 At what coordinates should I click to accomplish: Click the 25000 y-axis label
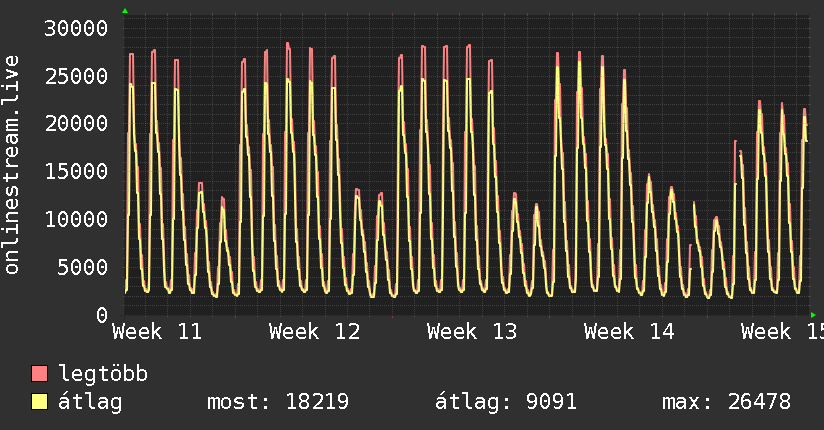pyautogui.click(x=76, y=76)
